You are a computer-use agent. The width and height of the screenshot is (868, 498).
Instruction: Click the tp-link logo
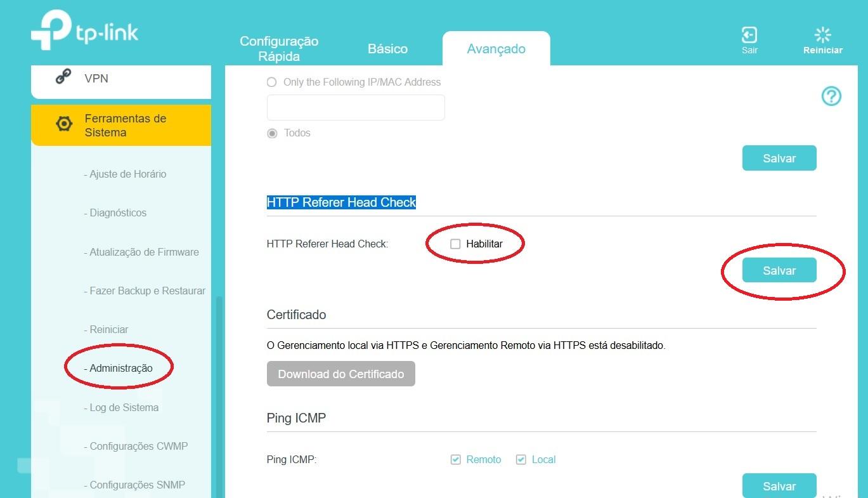[x=84, y=30]
